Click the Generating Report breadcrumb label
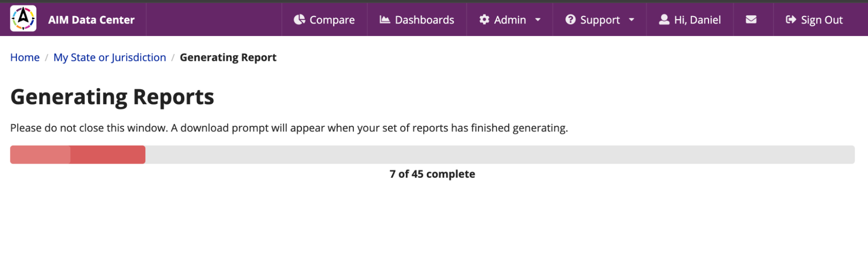This screenshot has width=868, height=255. [228, 57]
